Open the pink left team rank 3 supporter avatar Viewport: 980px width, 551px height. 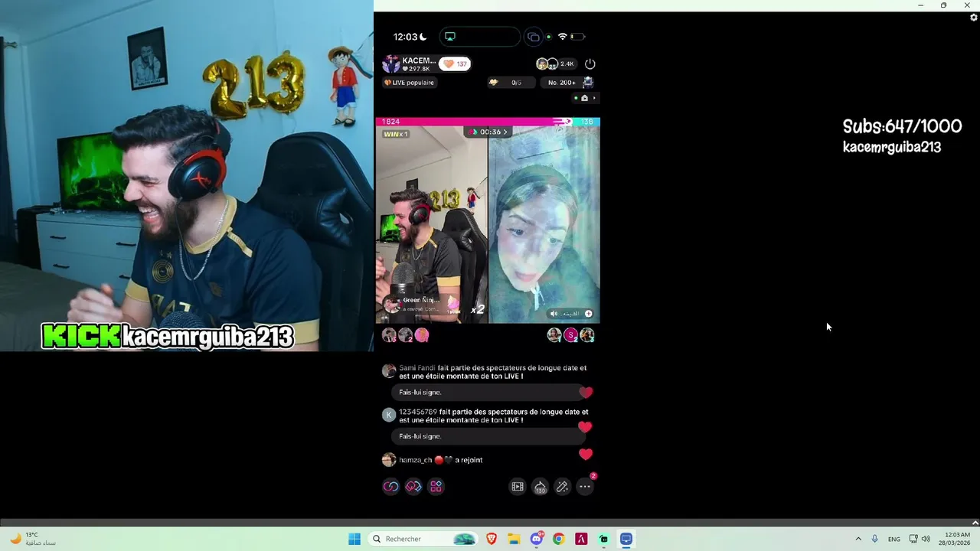422,334
